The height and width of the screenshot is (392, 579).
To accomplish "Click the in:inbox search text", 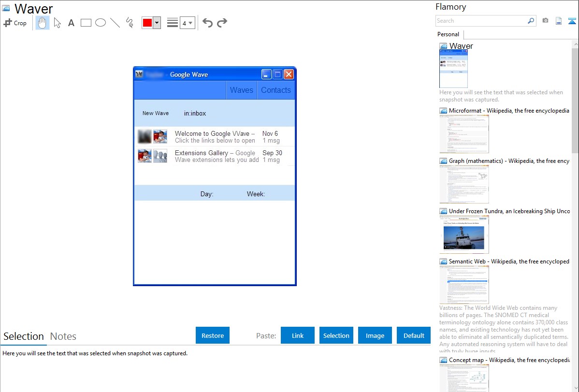I will pyautogui.click(x=195, y=114).
